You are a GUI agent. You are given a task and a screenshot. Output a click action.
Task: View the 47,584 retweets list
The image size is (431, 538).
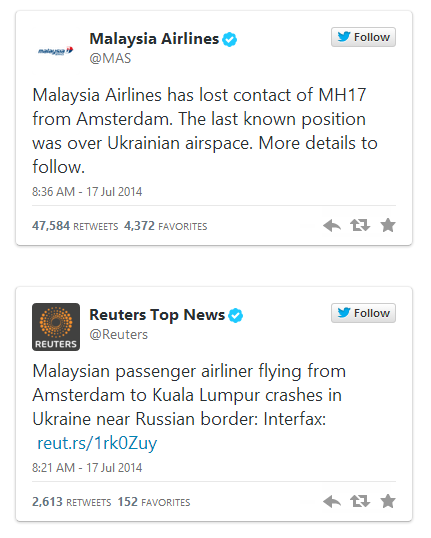click(x=75, y=226)
